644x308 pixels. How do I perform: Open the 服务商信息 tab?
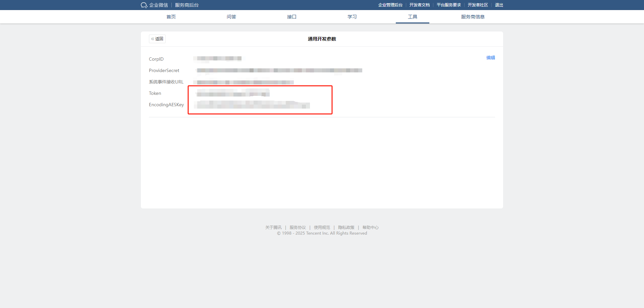tap(473, 17)
